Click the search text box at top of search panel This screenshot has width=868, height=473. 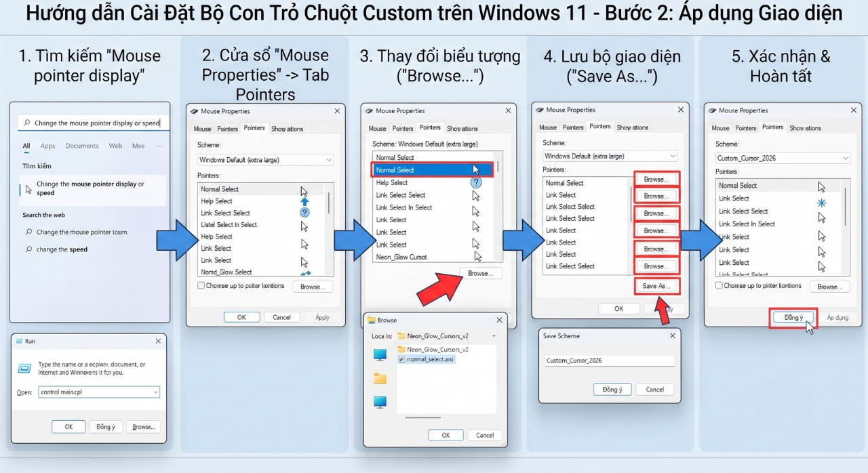coord(93,123)
